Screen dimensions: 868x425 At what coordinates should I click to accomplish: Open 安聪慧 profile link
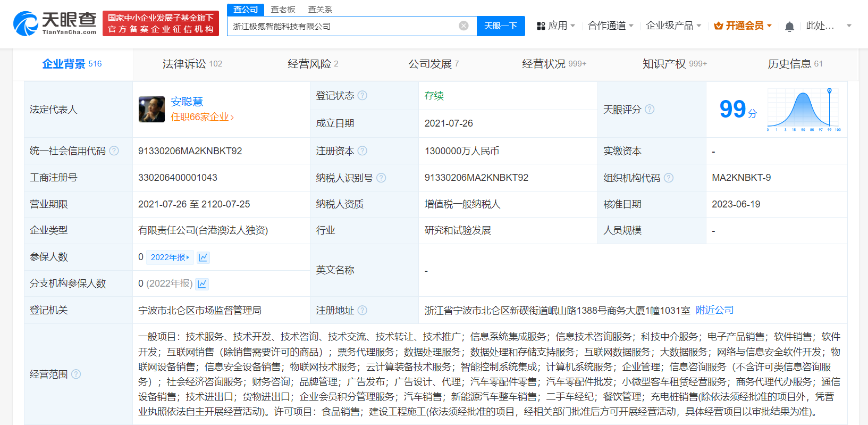187,102
